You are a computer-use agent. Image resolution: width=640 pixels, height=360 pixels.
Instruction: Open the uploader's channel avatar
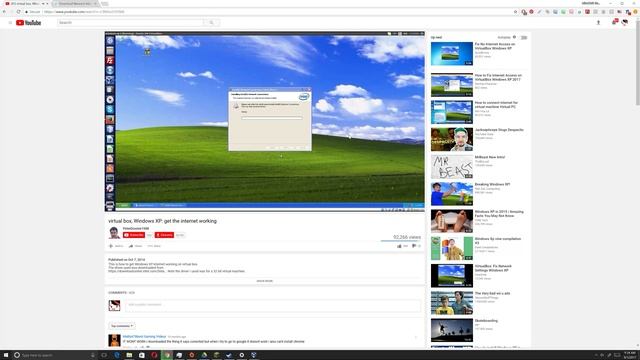point(114,233)
